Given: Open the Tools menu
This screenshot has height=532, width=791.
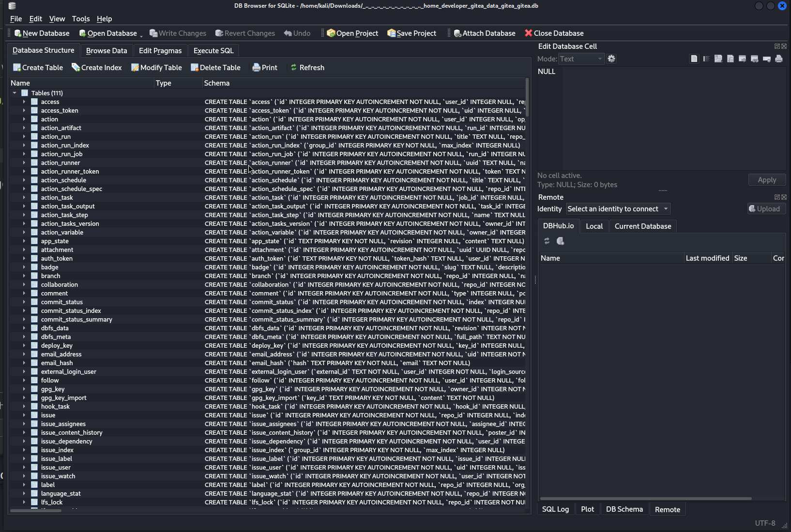Looking at the screenshot, I should (x=81, y=19).
